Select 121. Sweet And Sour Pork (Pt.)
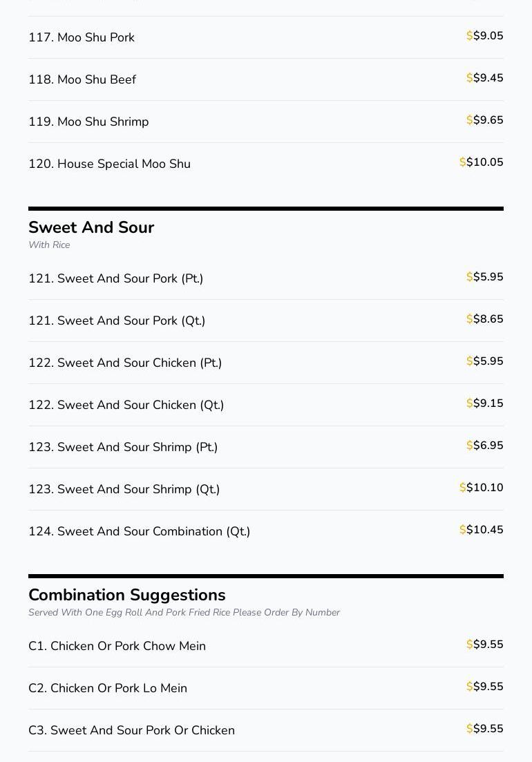This screenshot has height=762, width=532. pos(115,278)
